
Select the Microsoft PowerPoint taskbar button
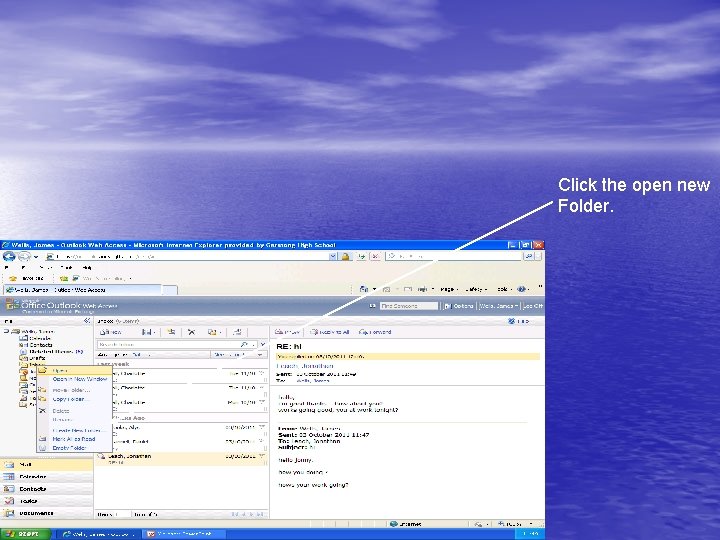pos(184,534)
